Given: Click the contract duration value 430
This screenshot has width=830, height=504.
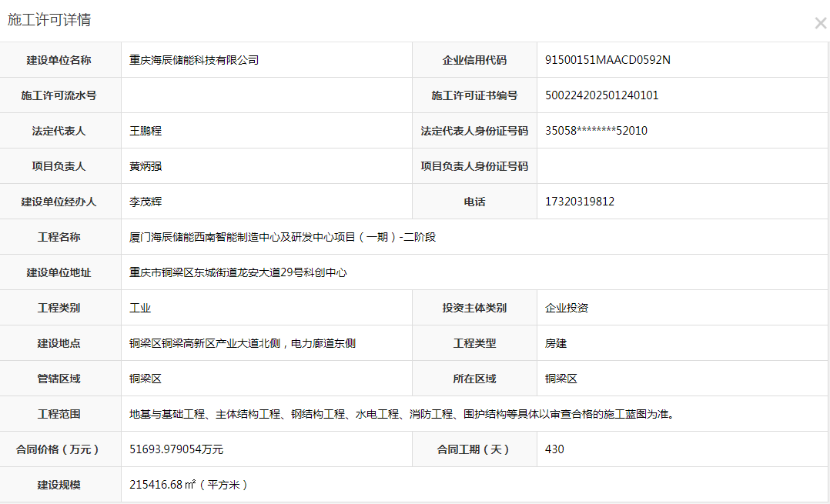Looking at the screenshot, I should 554,449.
